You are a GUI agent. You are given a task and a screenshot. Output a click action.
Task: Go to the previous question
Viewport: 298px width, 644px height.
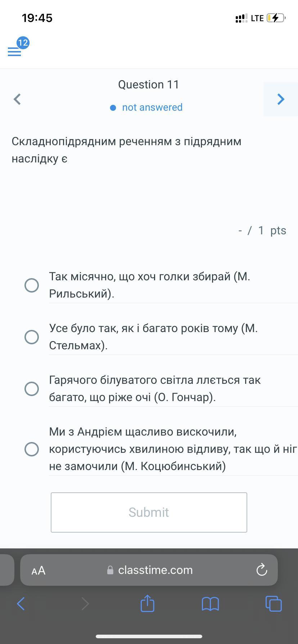(17, 99)
